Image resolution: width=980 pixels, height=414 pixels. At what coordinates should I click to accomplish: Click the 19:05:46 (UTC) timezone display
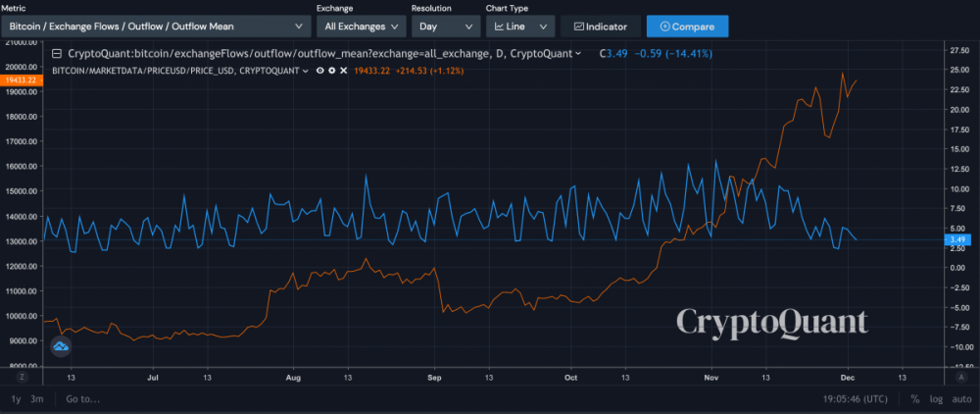tap(856, 399)
